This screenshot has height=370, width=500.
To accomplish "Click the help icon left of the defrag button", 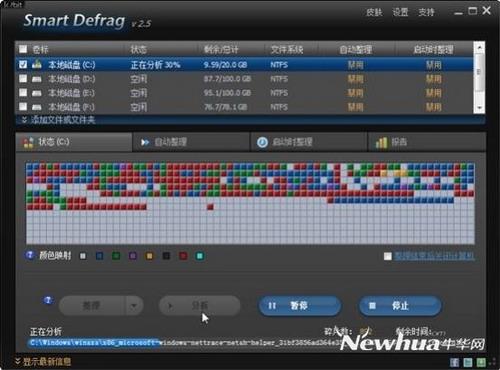I will (48, 300).
